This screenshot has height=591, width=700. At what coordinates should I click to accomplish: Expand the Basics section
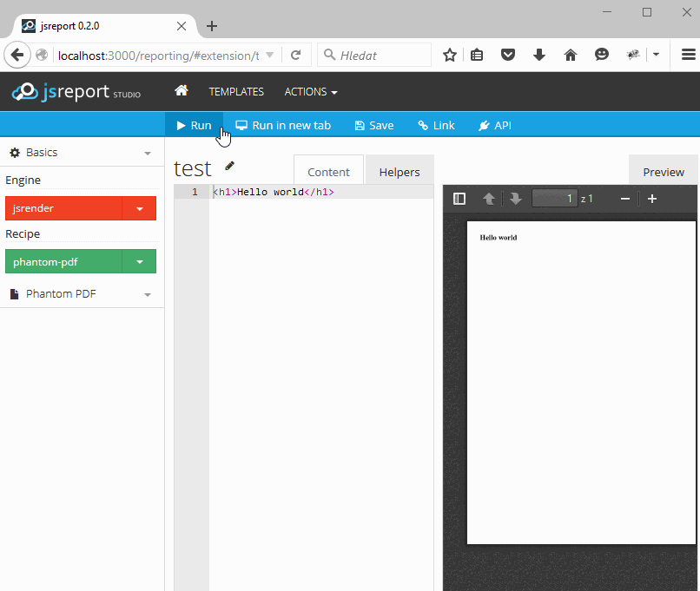82,153
